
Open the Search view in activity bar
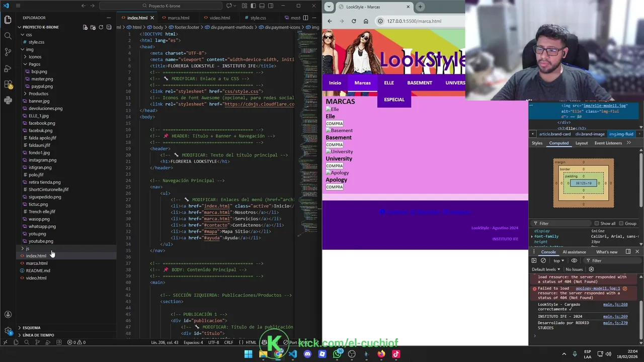tap(8, 36)
